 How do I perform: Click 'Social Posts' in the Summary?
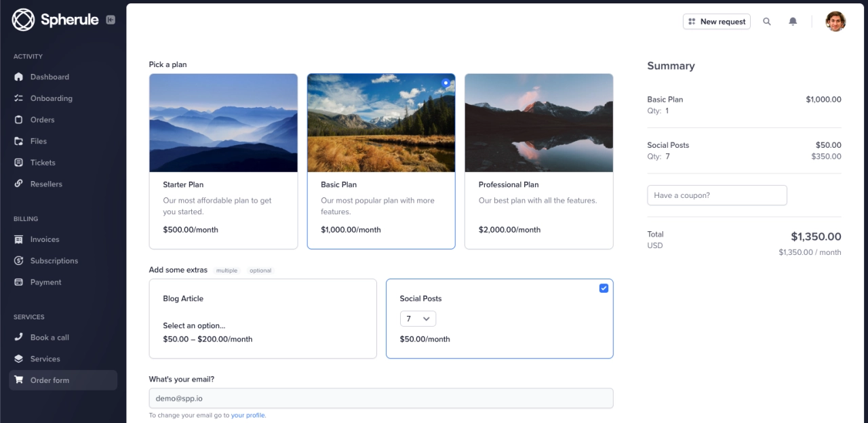point(668,145)
